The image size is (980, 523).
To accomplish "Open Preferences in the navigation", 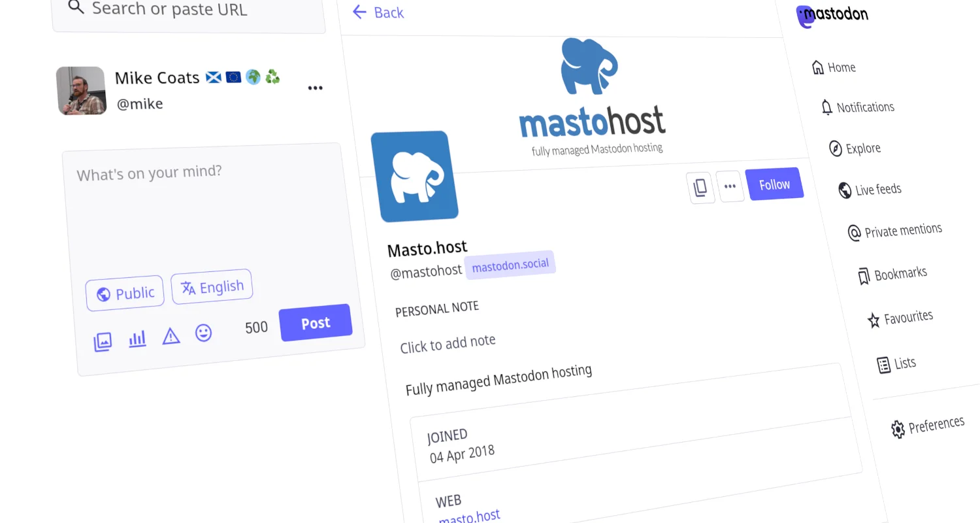I will [928, 426].
